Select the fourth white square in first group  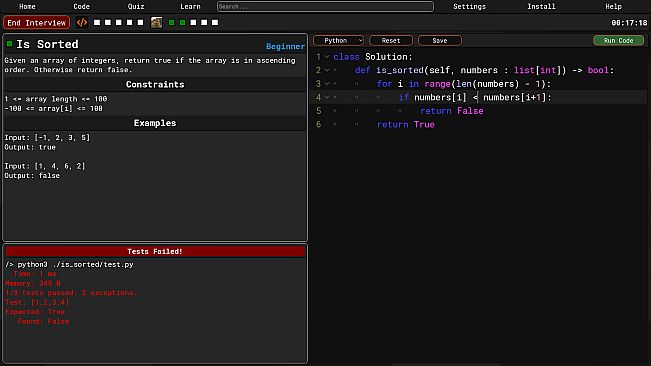click(x=130, y=22)
